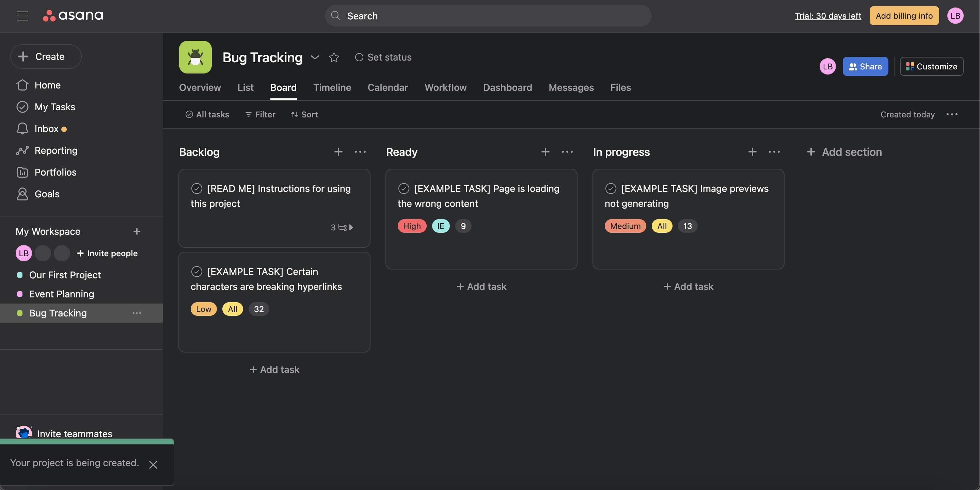
Task: Open Reporting in the sidebar
Action: tap(56, 150)
